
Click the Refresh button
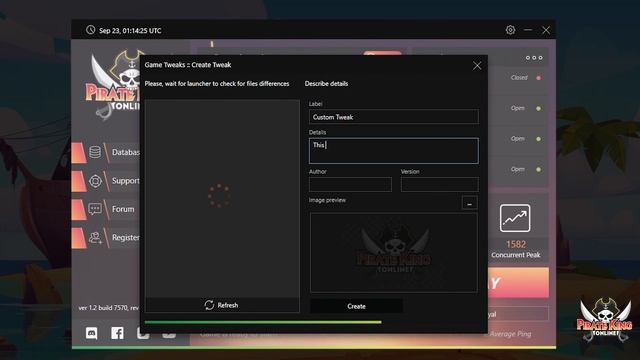(x=222, y=305)
